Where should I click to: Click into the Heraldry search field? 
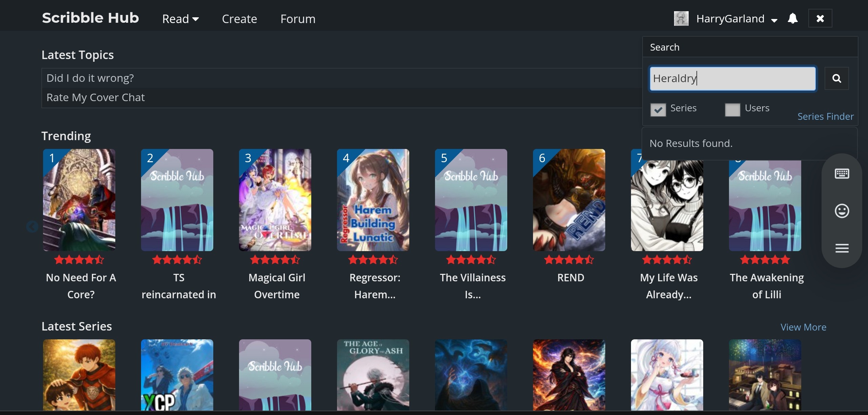[x=732, y=79]
